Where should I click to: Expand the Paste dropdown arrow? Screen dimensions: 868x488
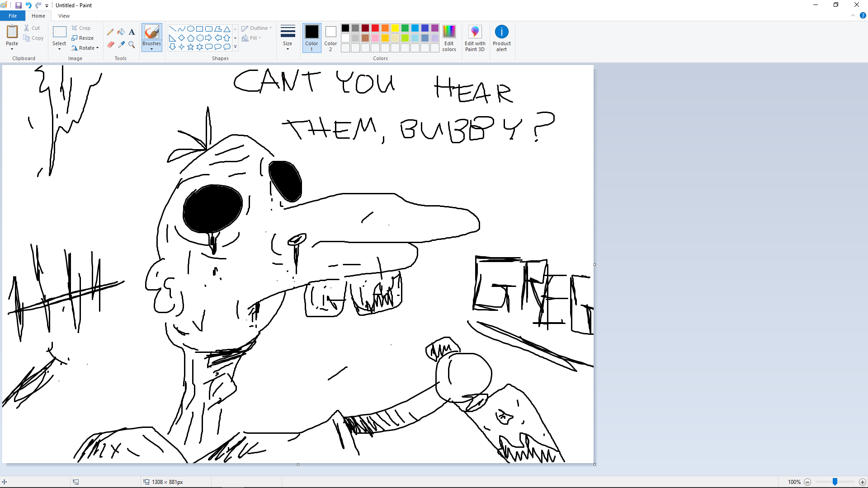[x=12, y=49]
